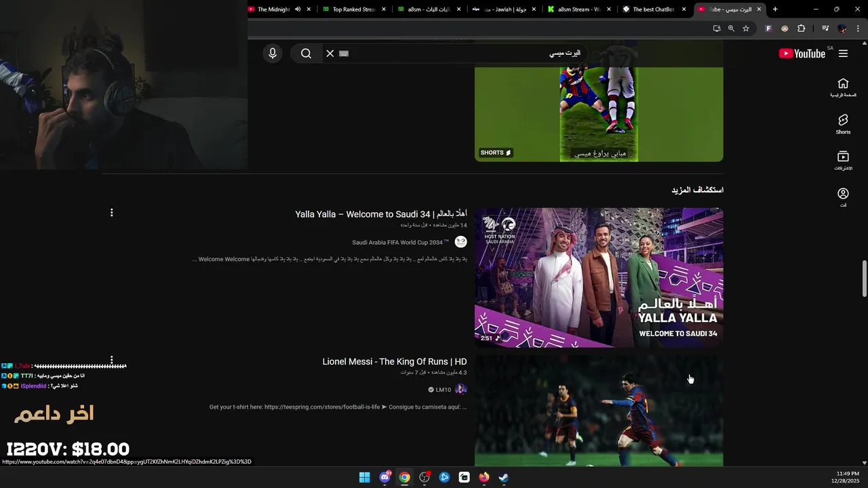
Task: Open Yalla Yalla – Welcome to Saudi 34 title
Action: pyautogui.click(x=381, y=214)
